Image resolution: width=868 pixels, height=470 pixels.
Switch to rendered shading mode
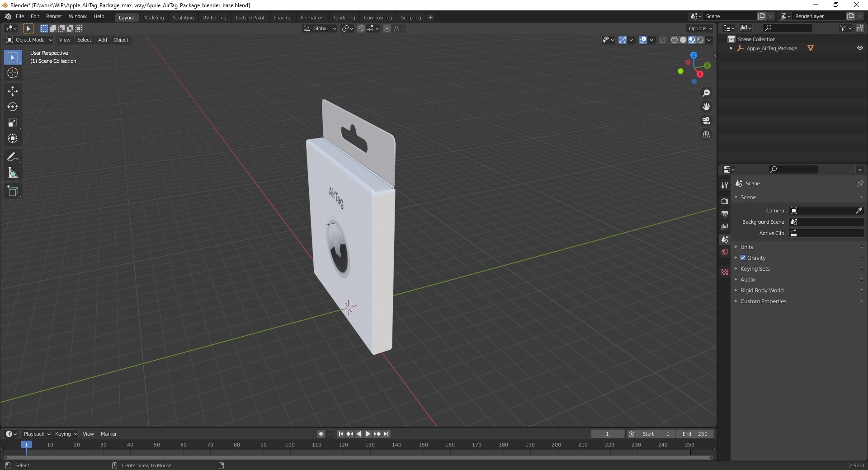(700, 40)
